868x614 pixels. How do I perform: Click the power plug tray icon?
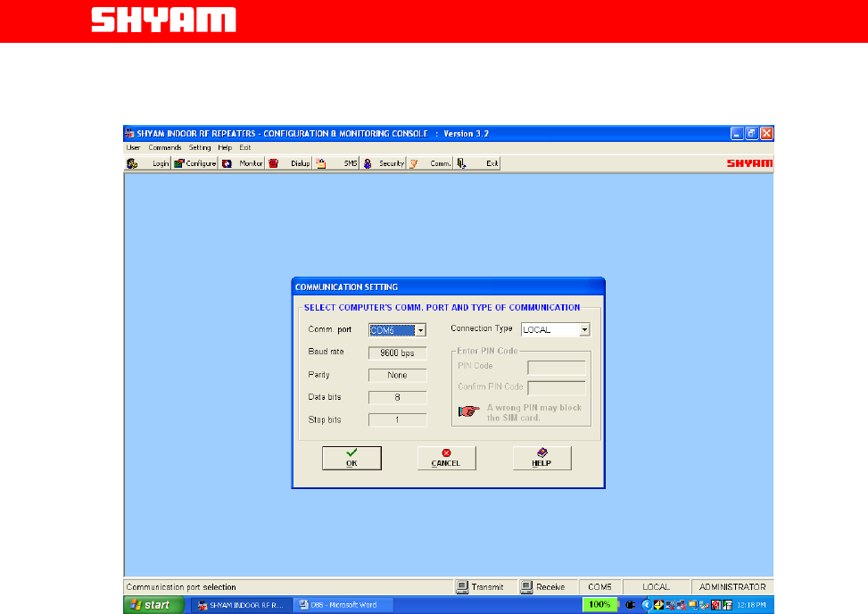(x=630, y=605)
